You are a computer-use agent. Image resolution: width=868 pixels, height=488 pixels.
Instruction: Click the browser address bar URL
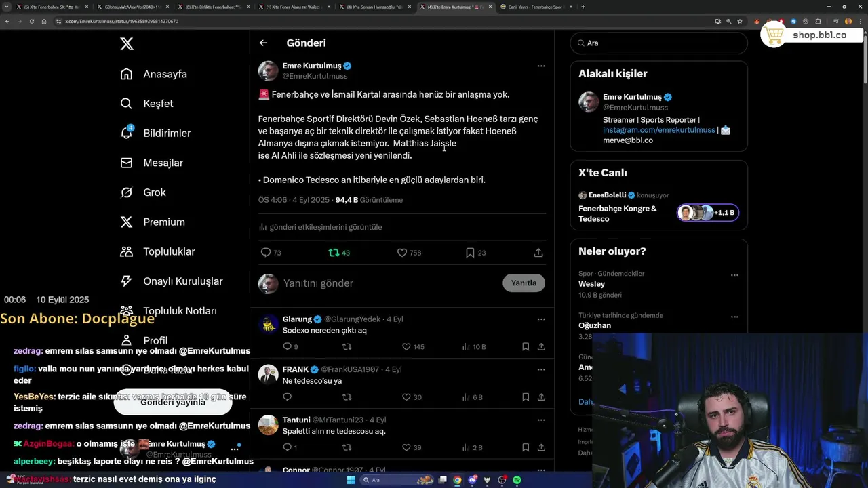(121, 21)
